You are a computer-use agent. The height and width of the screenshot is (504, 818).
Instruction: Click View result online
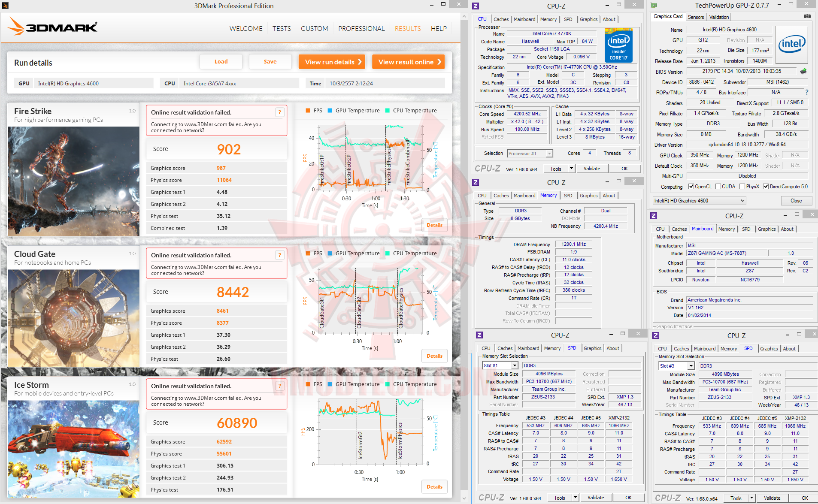[x=408, y=62]
